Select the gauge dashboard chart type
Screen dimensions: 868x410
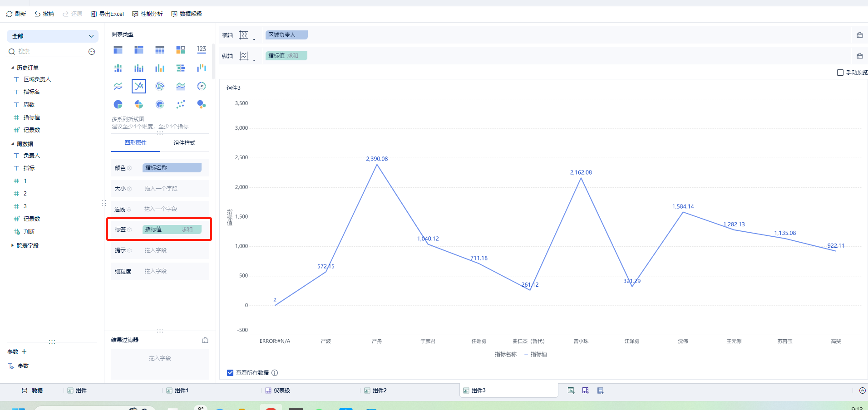[202, 86]
